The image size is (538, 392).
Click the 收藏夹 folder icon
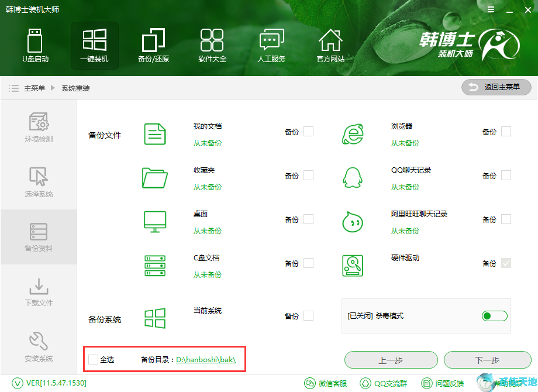(x=155, y=178)
